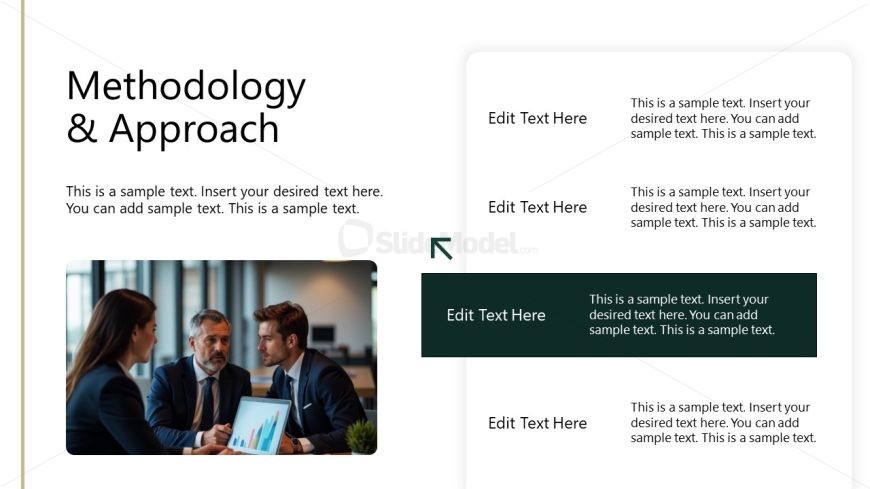Click the green diagonal arrow icon
Screen dimensions: 870x489
click(x=441, y=248)
